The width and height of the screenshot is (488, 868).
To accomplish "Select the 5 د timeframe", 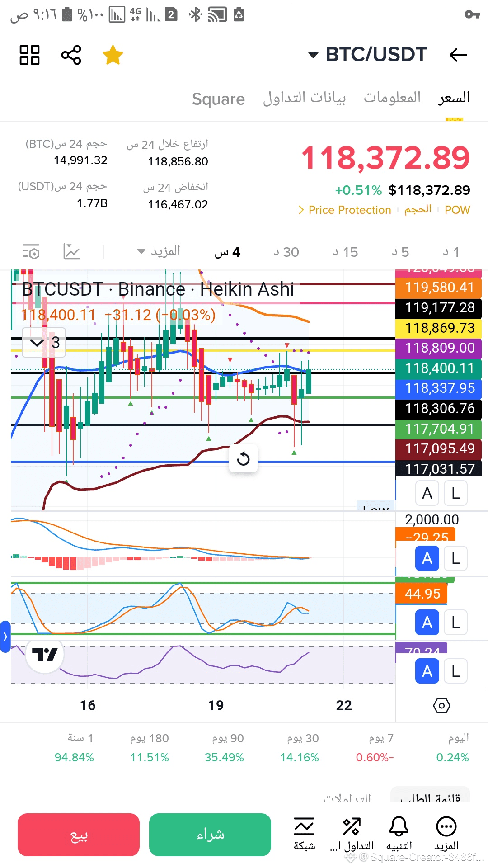I will [x=401, y=252].
